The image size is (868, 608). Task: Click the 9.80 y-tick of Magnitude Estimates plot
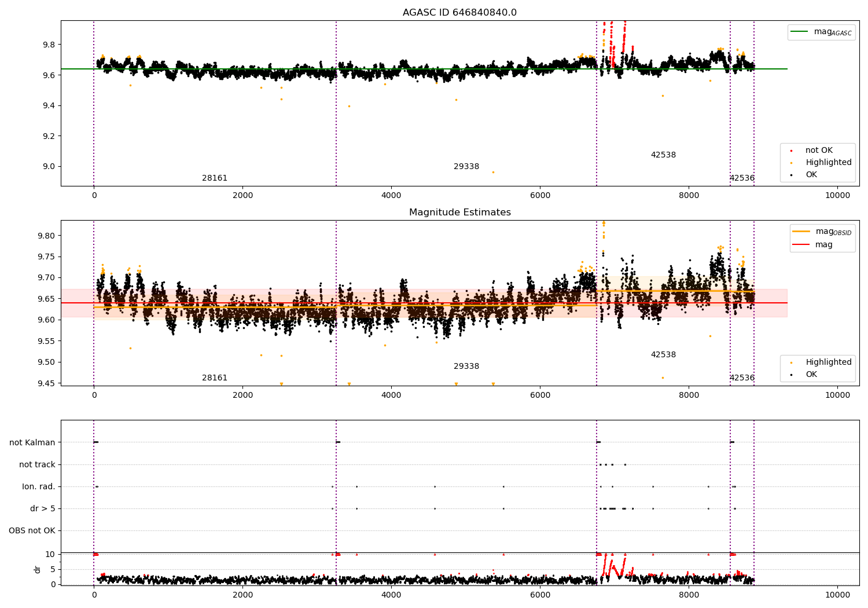[x=46, y=236]
